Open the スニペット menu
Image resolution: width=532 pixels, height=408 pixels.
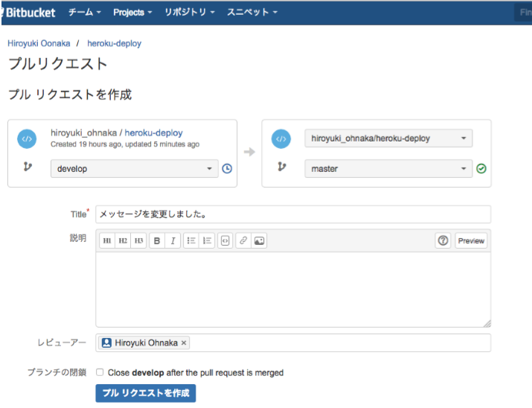click(252, 12)
